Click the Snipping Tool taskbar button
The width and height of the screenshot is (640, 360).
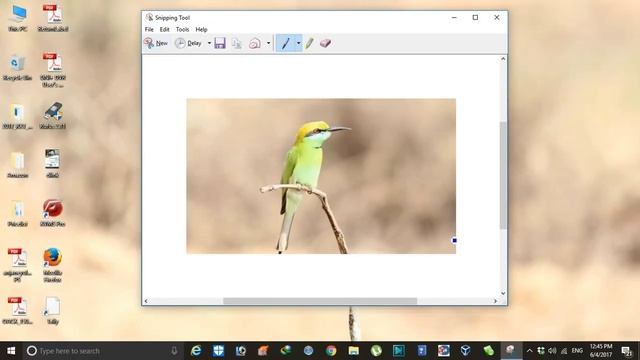point(511,351)
